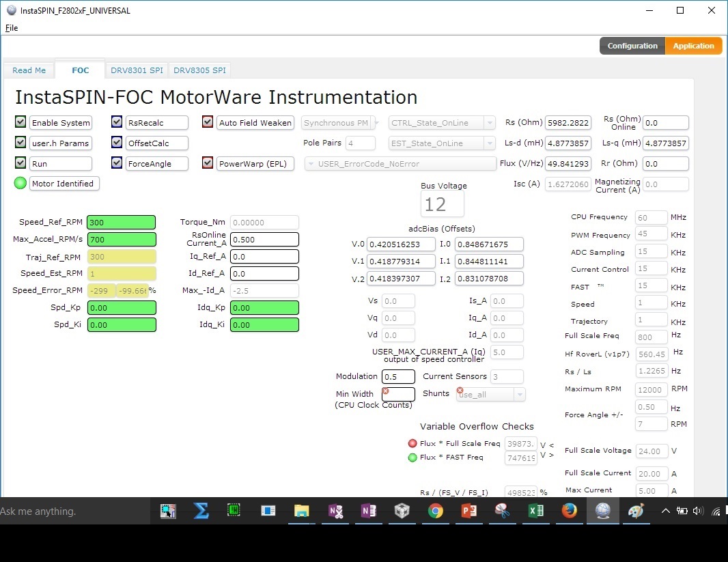728x562 pixels.
Task: Open the purple OneNote icon in the taskbar
Action: pyautogui.click(x=369, y=511)
